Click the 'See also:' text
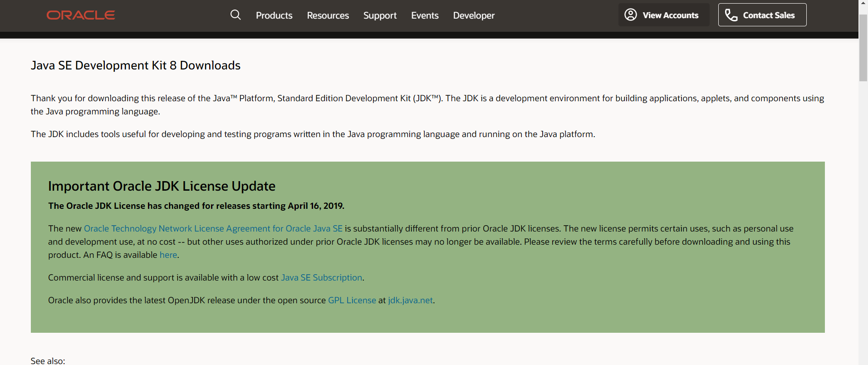The image size is (868, 365). click(x=48, y=361)
